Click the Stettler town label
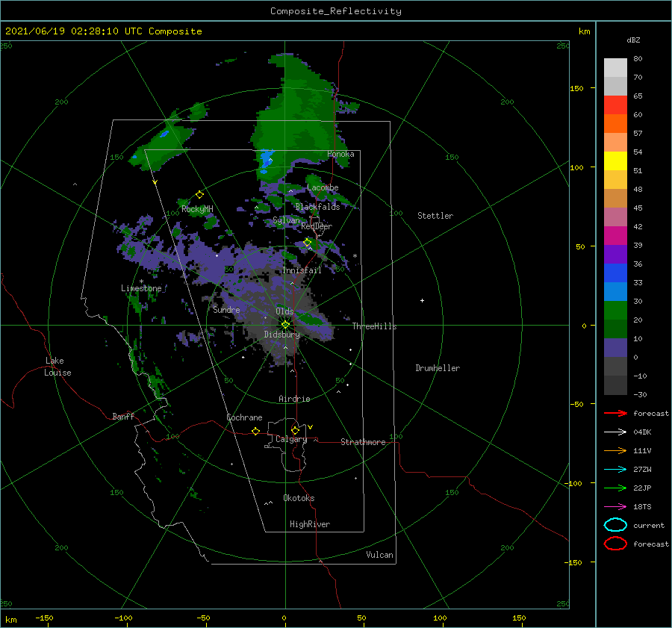 (x=435, y=216)
